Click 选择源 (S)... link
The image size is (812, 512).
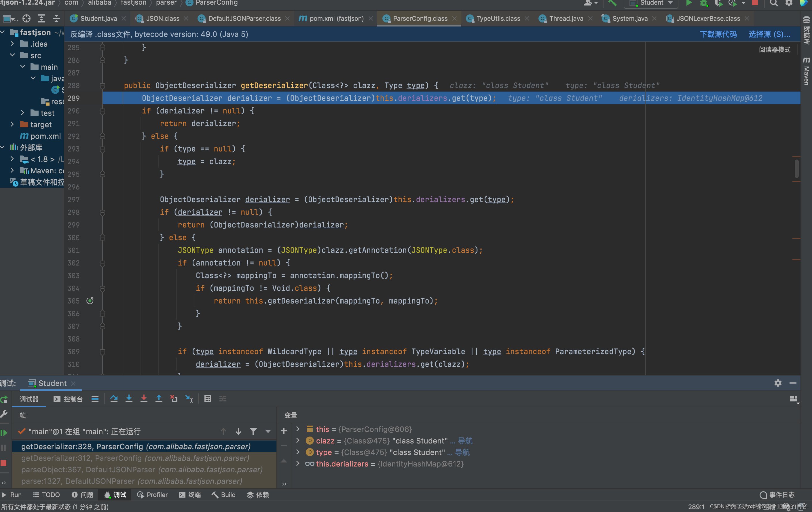(769, 34)
